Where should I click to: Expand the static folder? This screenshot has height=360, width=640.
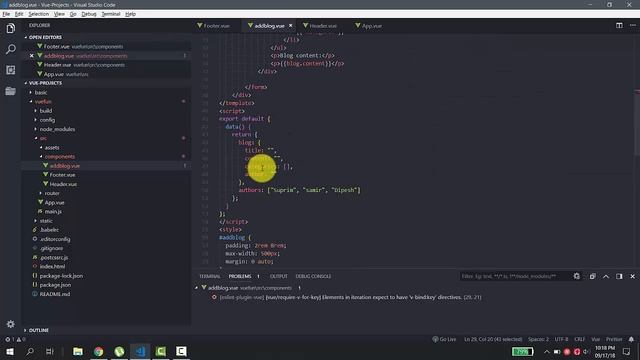coord(46,221)
